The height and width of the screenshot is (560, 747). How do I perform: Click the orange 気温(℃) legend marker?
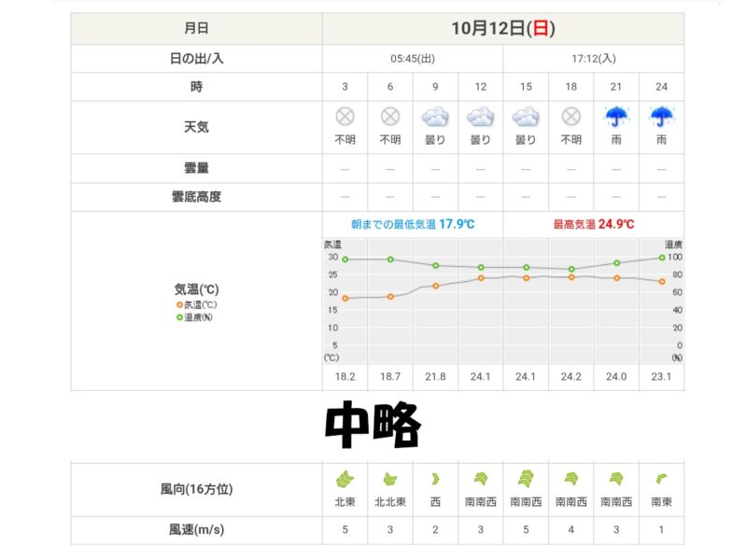[179, 305]
